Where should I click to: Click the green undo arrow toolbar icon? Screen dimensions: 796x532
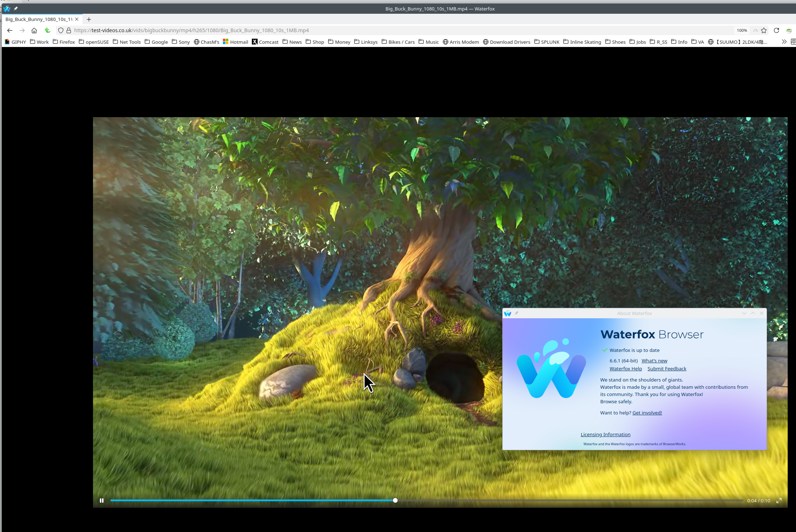tap(47, 30)
